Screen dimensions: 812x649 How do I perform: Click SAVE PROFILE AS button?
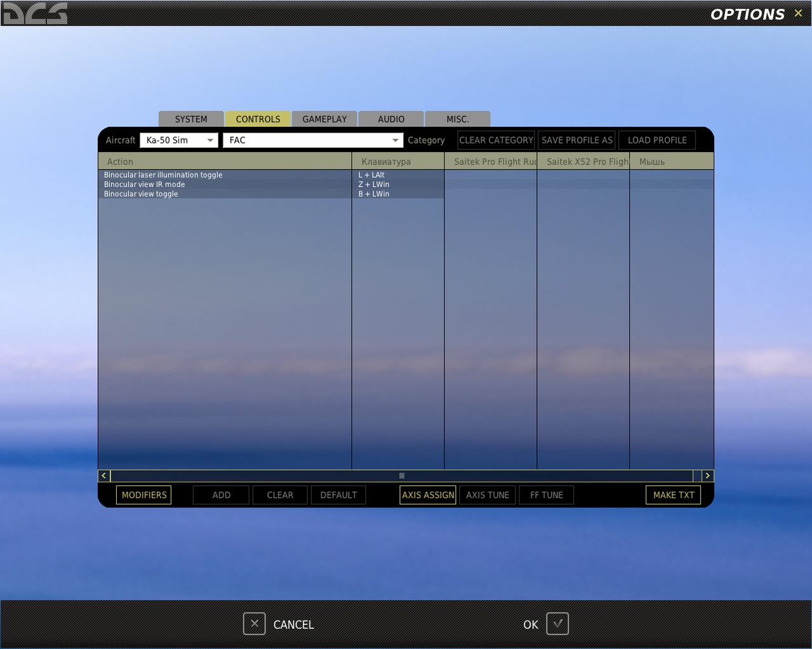[577, 140]
